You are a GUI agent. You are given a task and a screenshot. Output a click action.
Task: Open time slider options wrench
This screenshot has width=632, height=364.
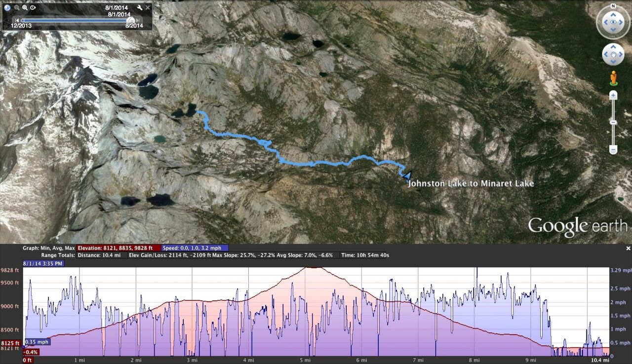140,7
